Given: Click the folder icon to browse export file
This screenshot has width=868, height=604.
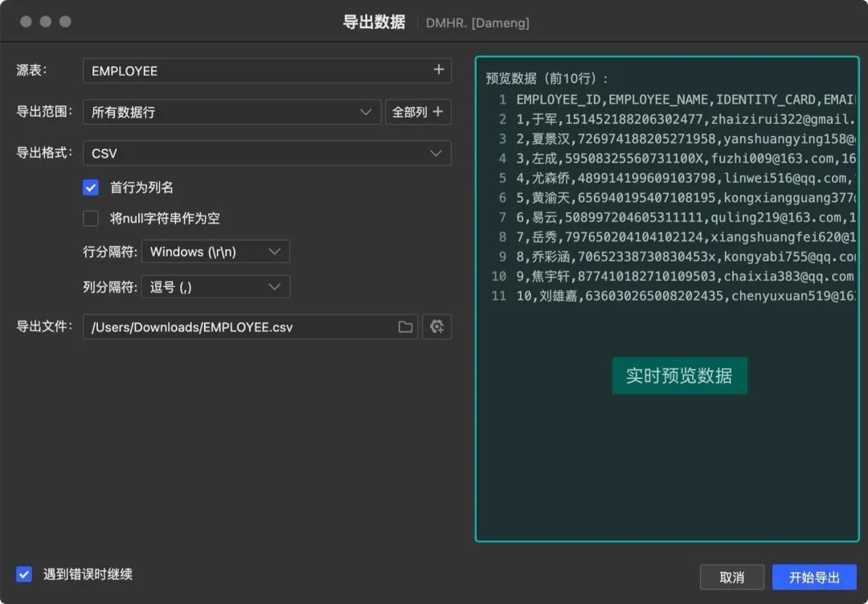Looking at the screenshot, I should point(405,327).
